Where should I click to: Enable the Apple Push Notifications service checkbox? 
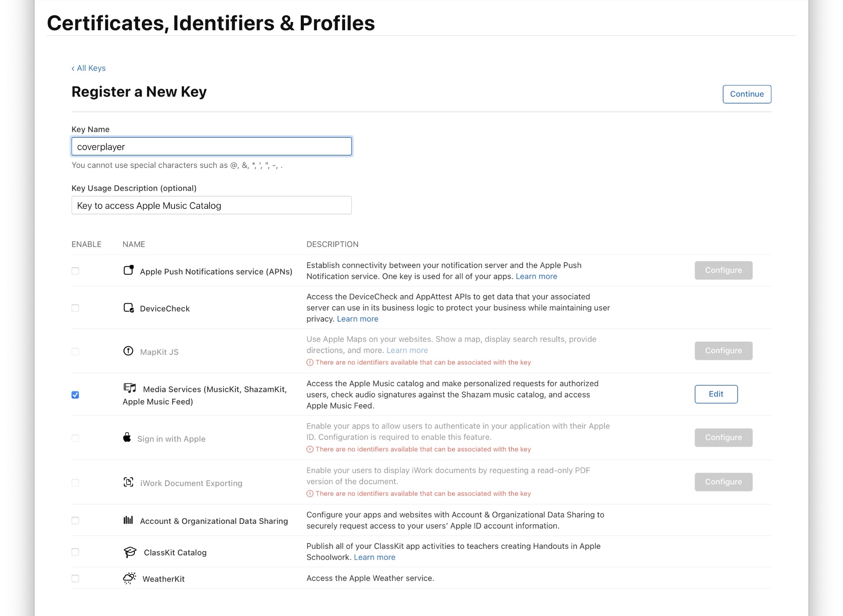pyautogui.click(x=76, y=271)
